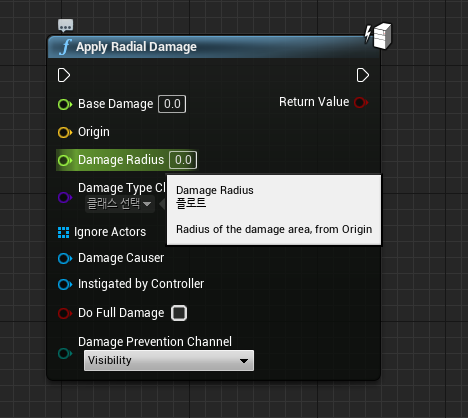Click the Damage Causer object pin

pyautogui.click(x=65, y=258)
